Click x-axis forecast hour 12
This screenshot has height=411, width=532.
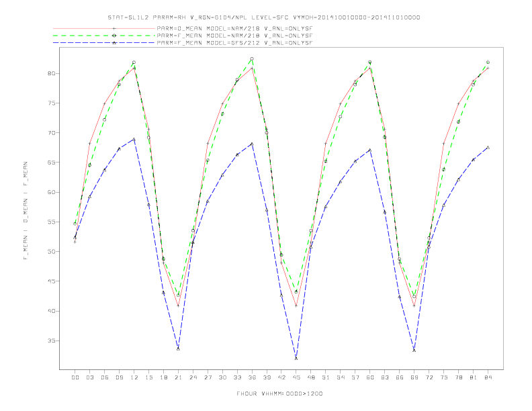[134, 377]
